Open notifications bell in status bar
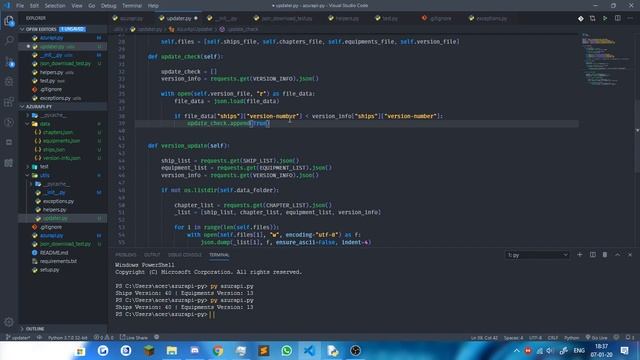Screen dimensions: 640x360 pyautogui.click(x=630, y=338)
